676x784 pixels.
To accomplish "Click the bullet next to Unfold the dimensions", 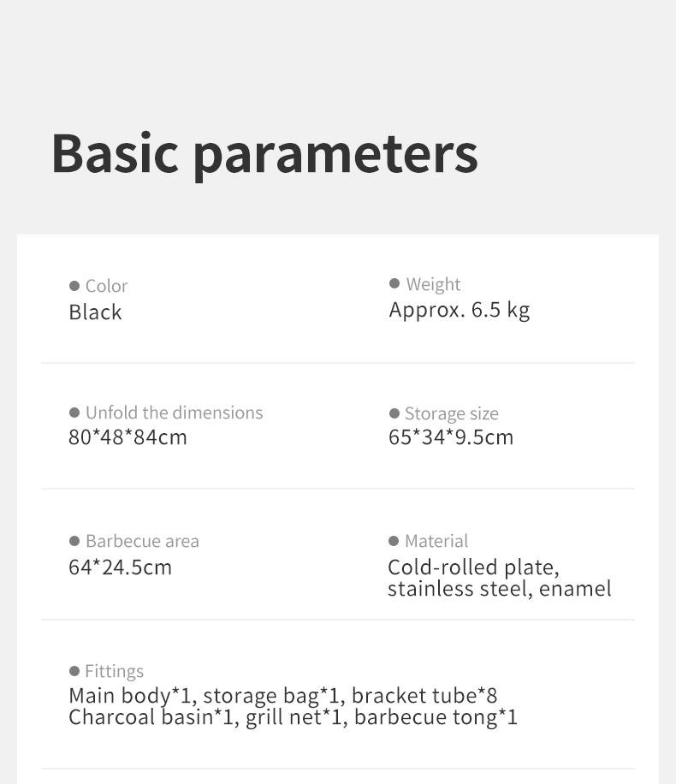I will [x=74, y=413].
